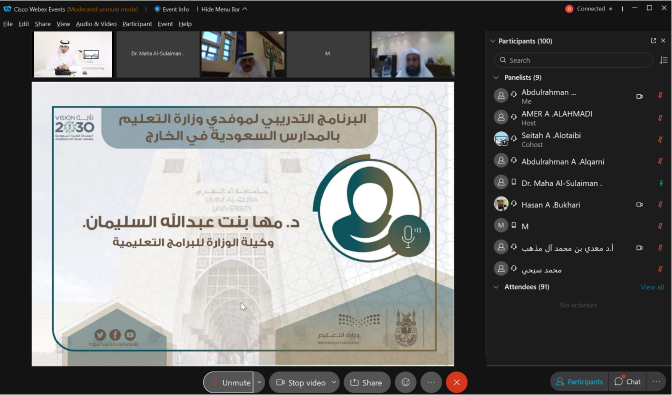Image resolution: width=672 pixels, height=395 pixels.
Task: Click Dr. Maha Al-Sulaiman video tile
Action: [x=158, y=54]
